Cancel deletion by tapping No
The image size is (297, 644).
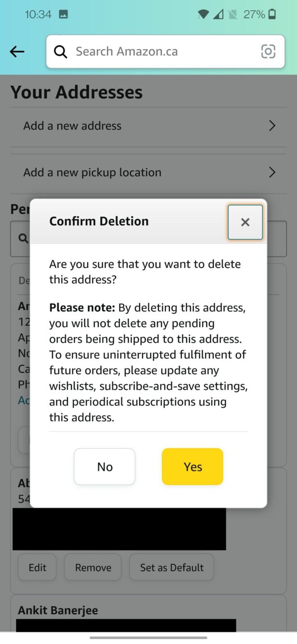[104, 466]
